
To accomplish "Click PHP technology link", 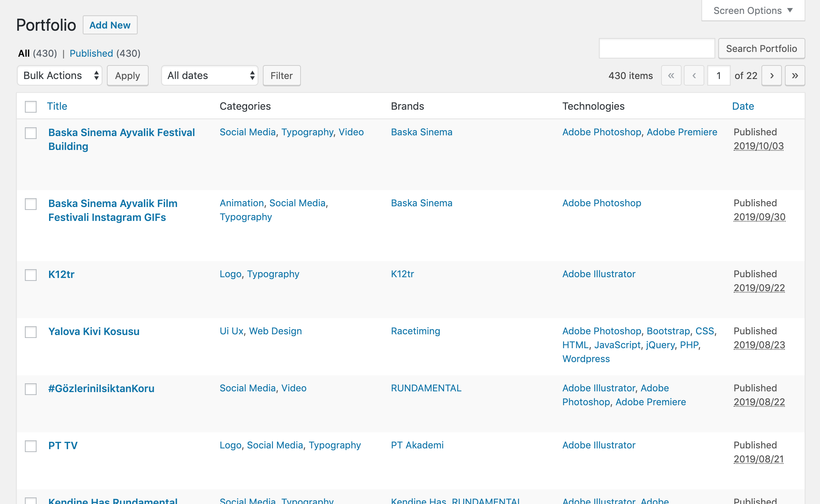I will click(x=689, y=345).
